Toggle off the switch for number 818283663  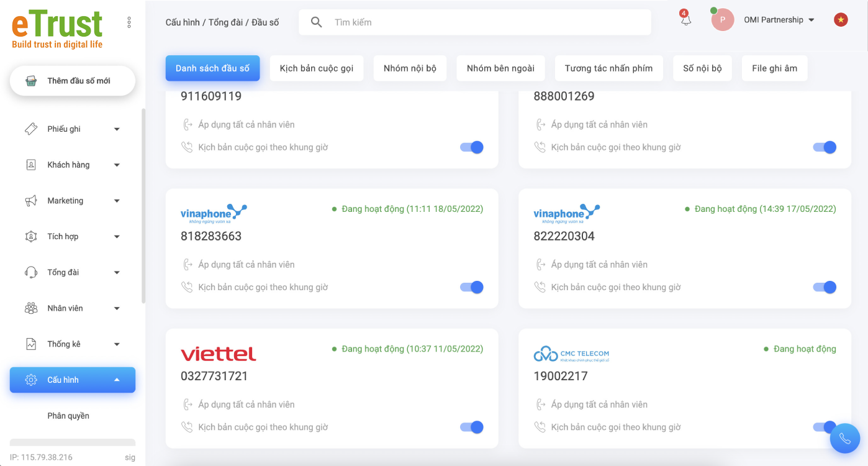click(472, 287)
